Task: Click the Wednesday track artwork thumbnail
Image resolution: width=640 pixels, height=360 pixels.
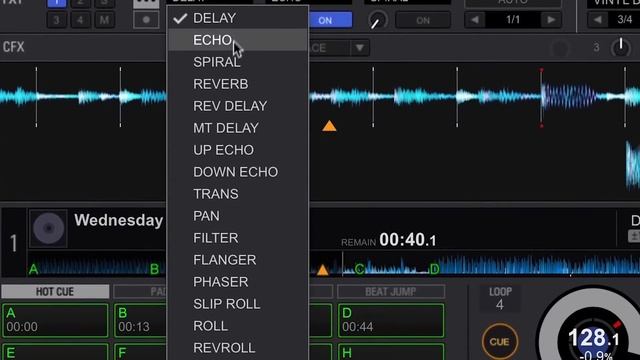Action: (48, 229)
